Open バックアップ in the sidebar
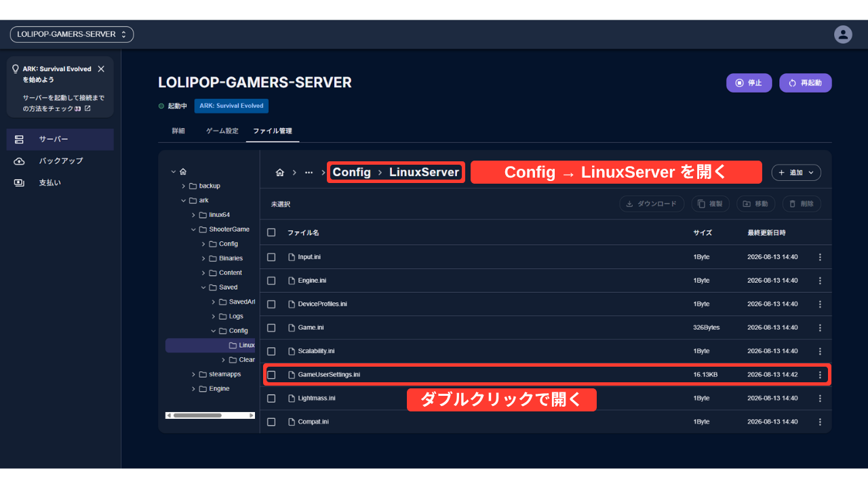Screen dimensions: 868x488 (x=60, y=161)
